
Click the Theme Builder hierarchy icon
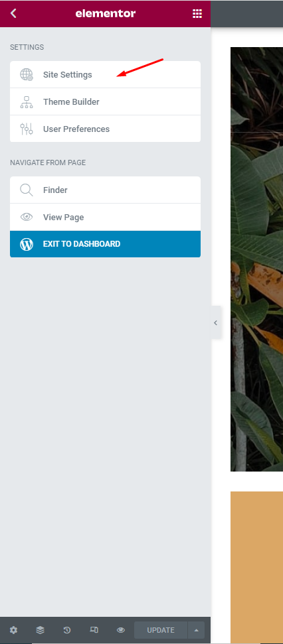click(x=27, y=102)
